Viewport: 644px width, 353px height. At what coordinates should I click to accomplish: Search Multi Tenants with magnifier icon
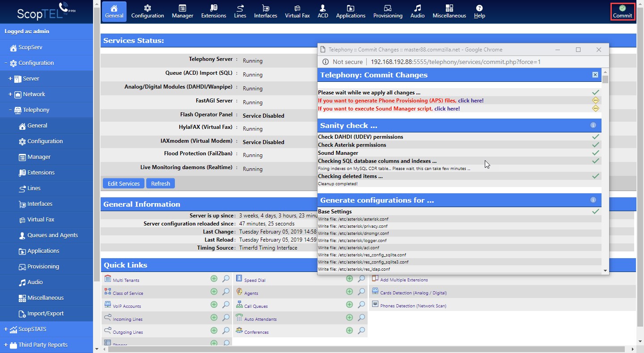pos(226,279)
